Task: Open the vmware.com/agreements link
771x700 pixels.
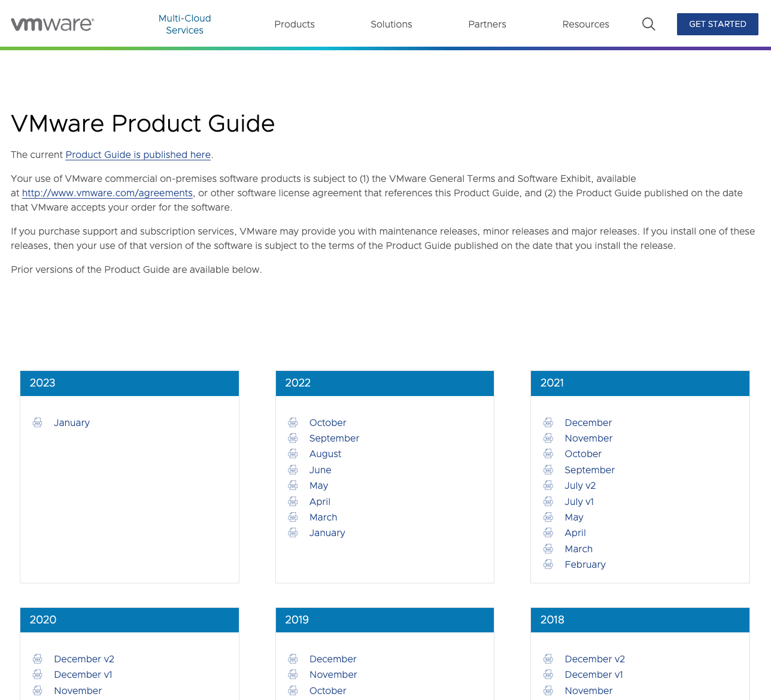Action: point(107,193)
